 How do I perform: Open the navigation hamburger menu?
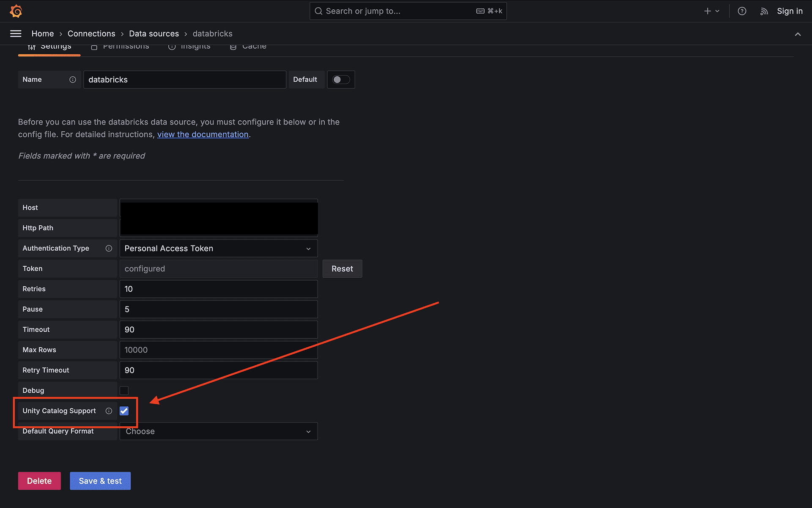point(16,33)
